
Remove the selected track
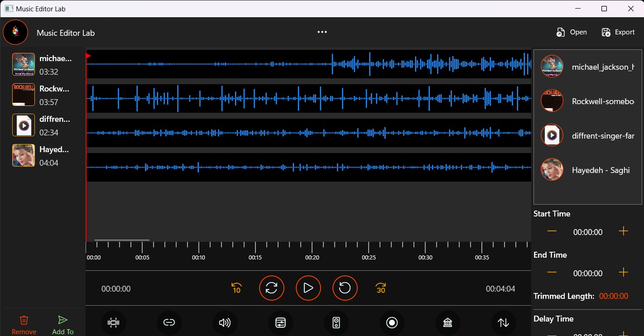point(24,323)
